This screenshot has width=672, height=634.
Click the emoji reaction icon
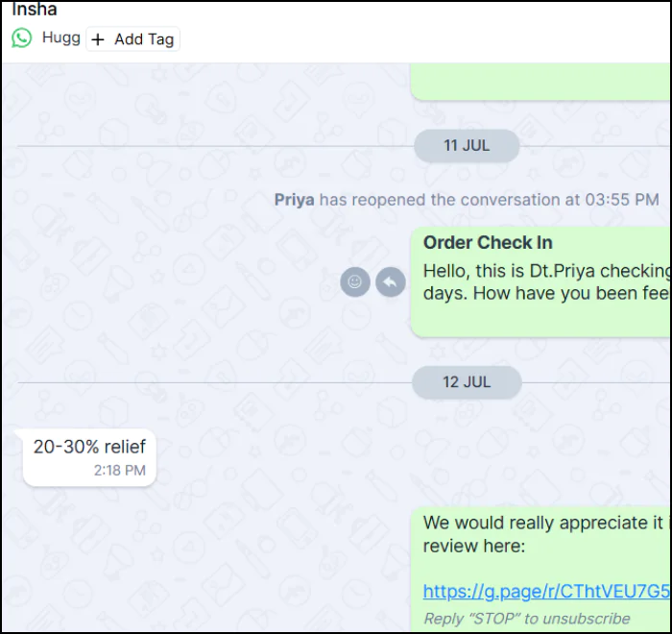[x=355, y=281]
